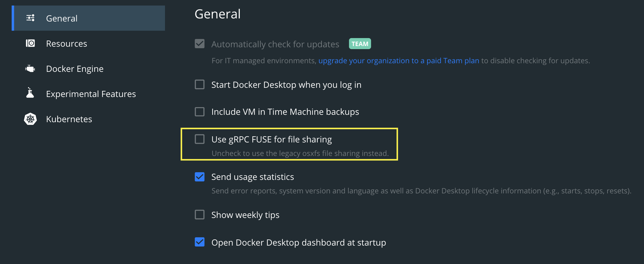Click the flask icon beside Experimental Features

[x=29, y=94]
